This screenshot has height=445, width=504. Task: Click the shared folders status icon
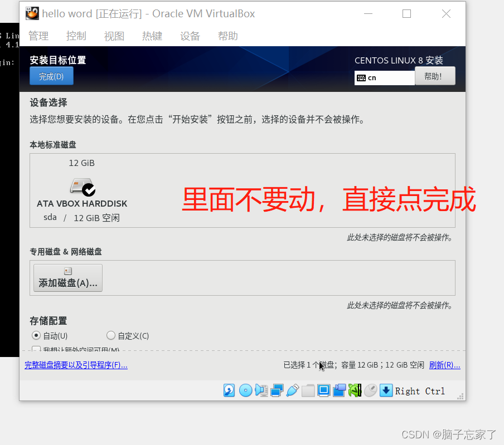[308, 390]
